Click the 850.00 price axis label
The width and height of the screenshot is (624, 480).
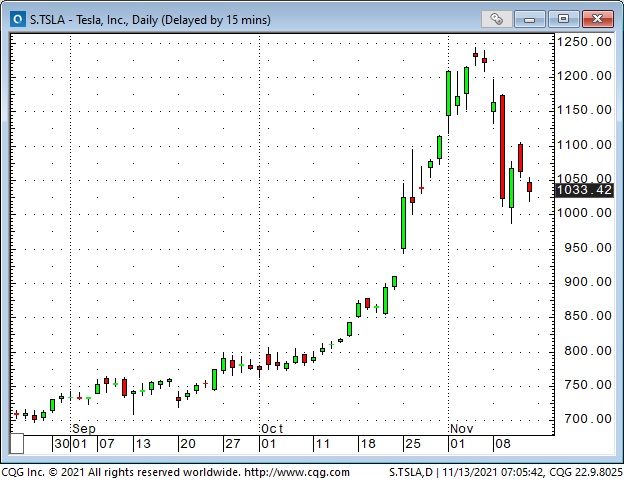[x=588, y=316]
